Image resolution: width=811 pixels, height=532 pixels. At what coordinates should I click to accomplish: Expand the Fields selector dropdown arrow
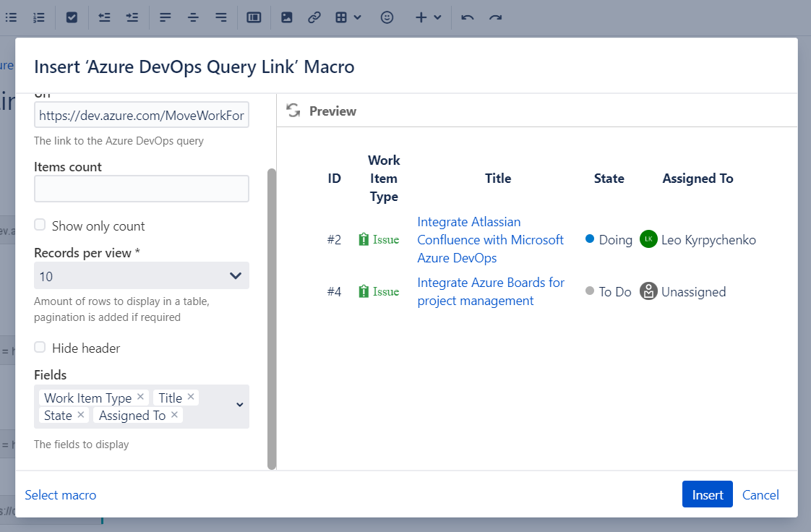click(x=240, y=406)
